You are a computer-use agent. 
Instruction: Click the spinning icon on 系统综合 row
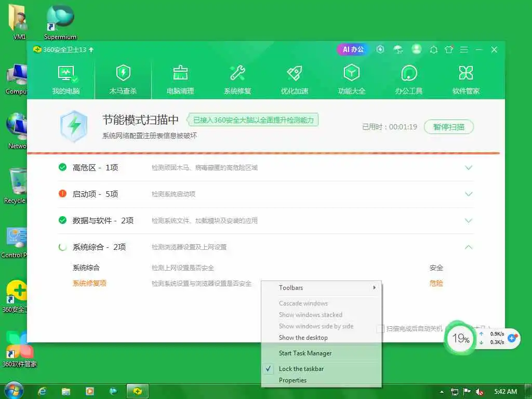point(62,247)
